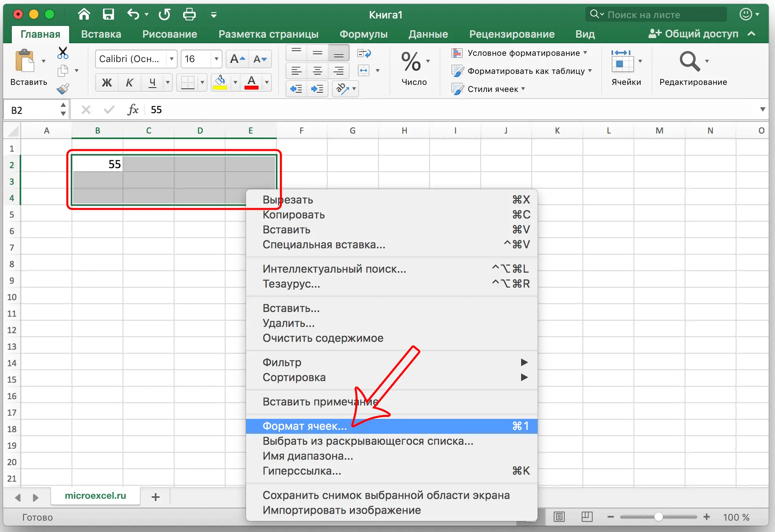Select the microexcel.ru sheet tab
Viewport: 775px width, 532px height.
pos(95,496)
